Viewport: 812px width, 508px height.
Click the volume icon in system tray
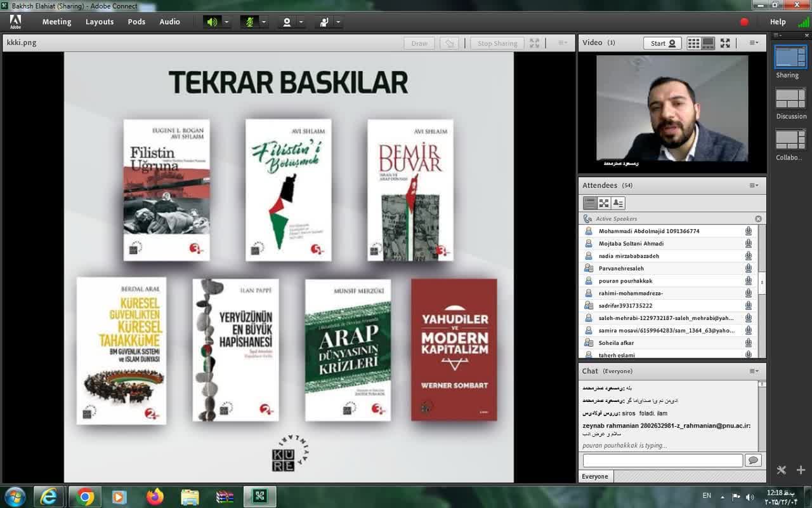[x=750, y=497]
